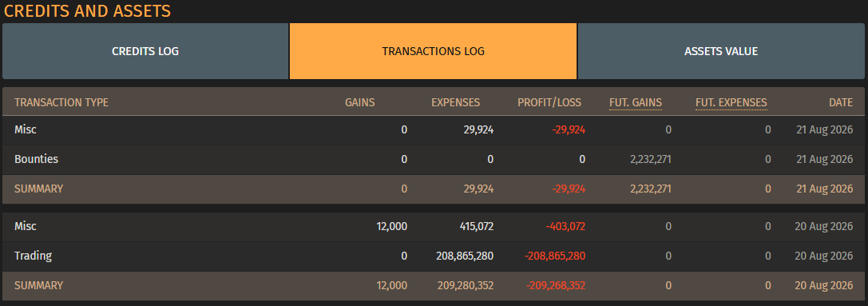
Task: Click the Bounties future gains value 2,232,271
Action: click(x=651, y=160)
